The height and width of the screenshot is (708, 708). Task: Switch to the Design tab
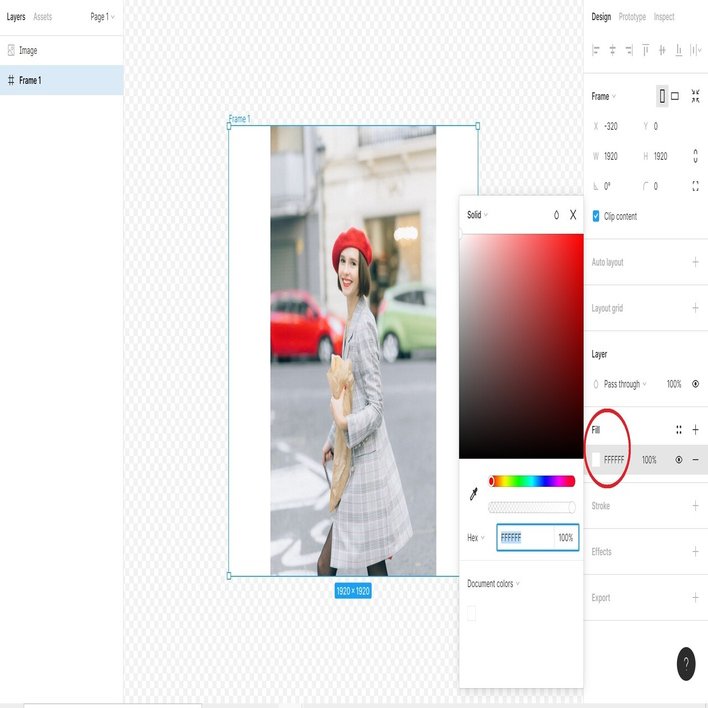(601, 17)
